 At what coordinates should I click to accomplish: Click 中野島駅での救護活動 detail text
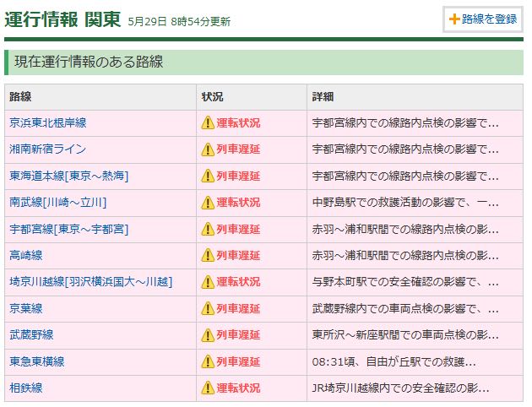(x=405, y=203)
